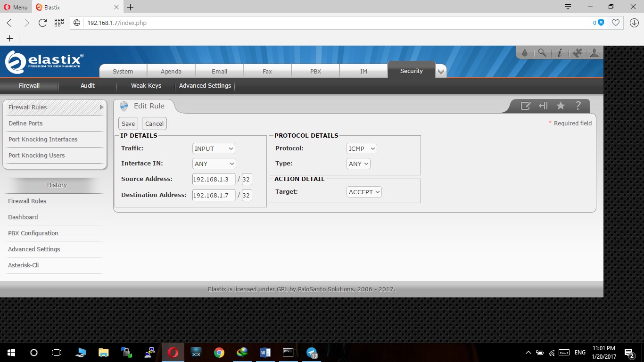
Task: Click the Cancel button
Action: click(154, 123)
